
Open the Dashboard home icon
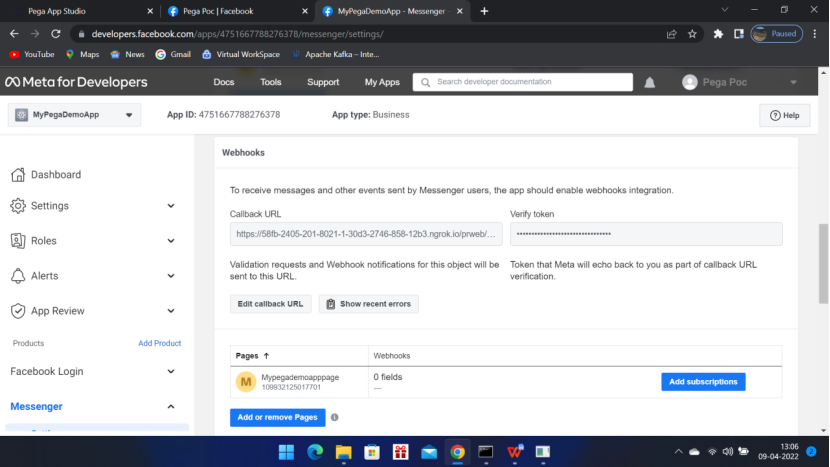click(x=18, y=175)
